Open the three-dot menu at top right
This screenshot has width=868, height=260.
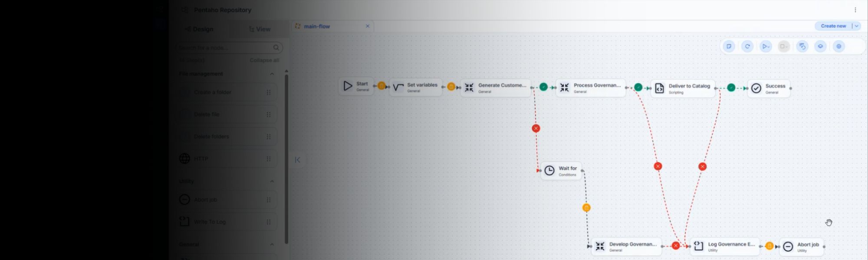pos(855,10)
